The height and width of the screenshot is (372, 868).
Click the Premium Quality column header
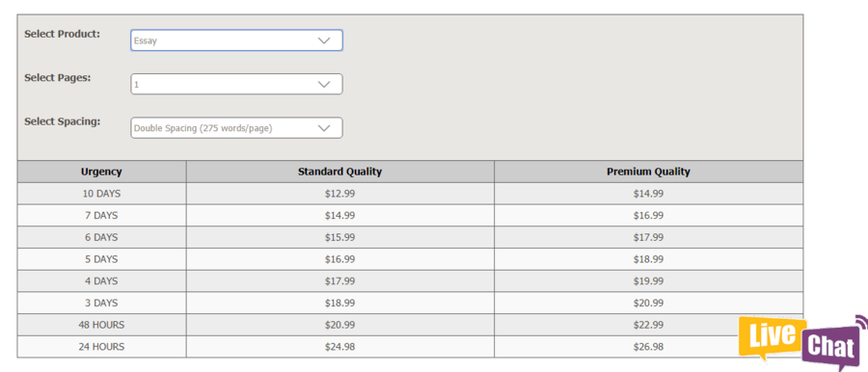pyautogui.click(x=648, y=172)
